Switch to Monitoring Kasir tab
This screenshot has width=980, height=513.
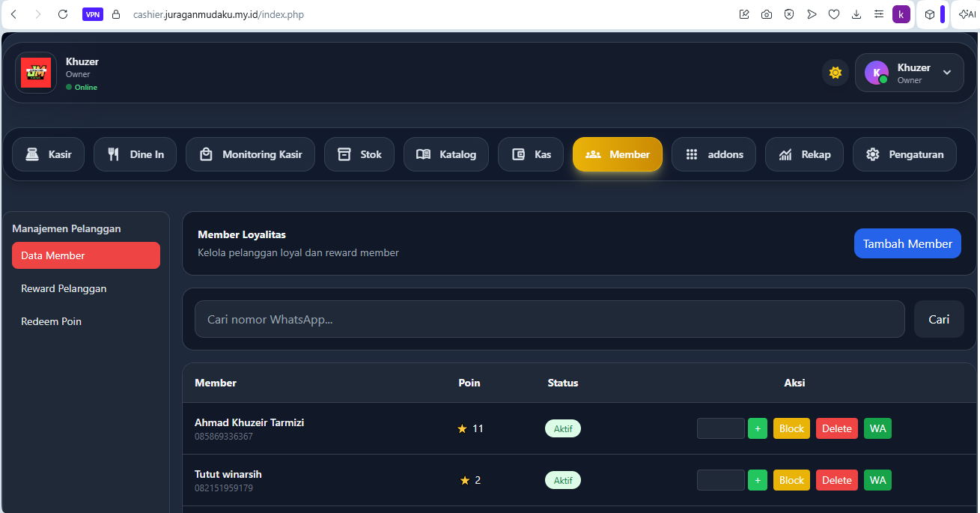point(251,154)
